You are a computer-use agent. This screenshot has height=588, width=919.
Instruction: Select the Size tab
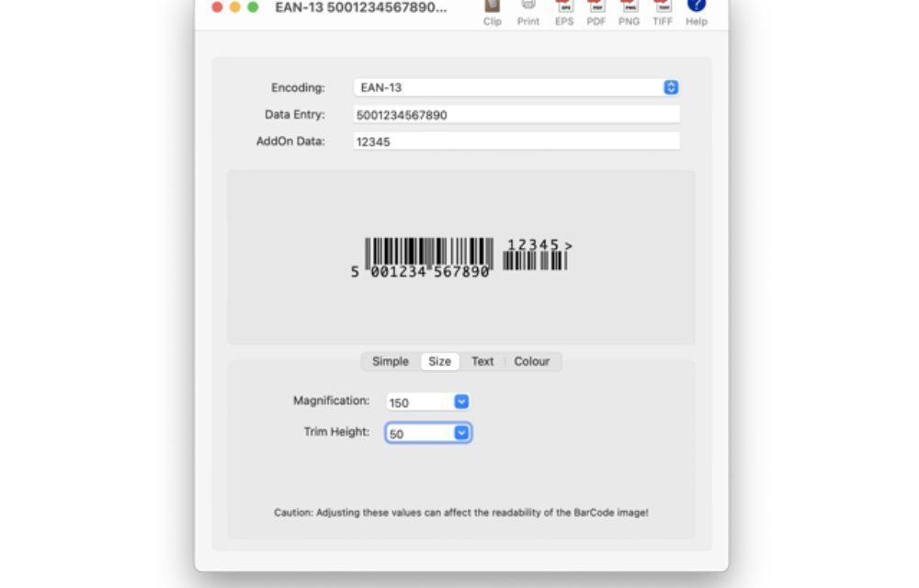click(439, 361)
